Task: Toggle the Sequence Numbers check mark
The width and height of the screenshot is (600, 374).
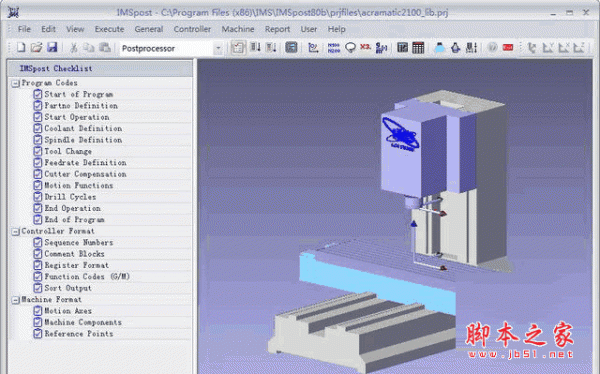Action: [38, 242]
